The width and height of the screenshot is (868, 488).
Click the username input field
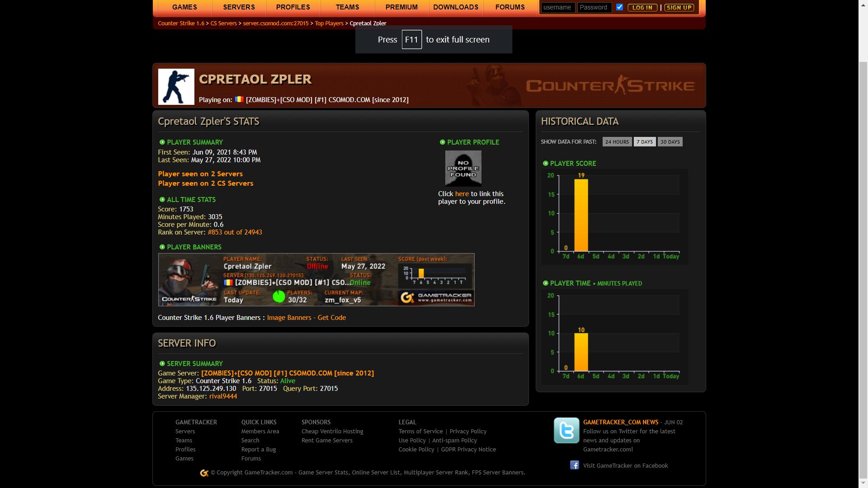point(558,7)
